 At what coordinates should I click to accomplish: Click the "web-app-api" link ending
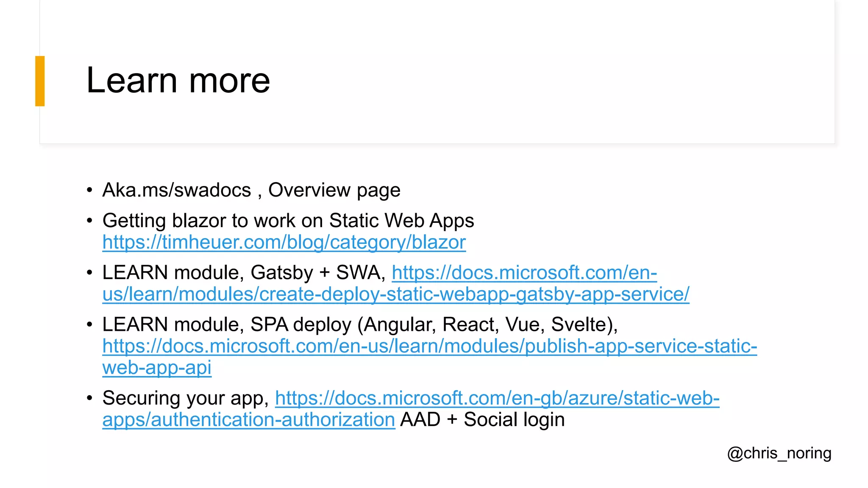[x=157, y=368]
